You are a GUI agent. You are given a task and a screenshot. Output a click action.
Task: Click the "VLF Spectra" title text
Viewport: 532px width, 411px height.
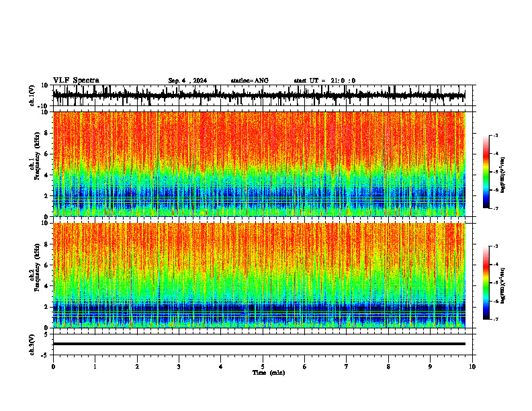coord(77,81)
